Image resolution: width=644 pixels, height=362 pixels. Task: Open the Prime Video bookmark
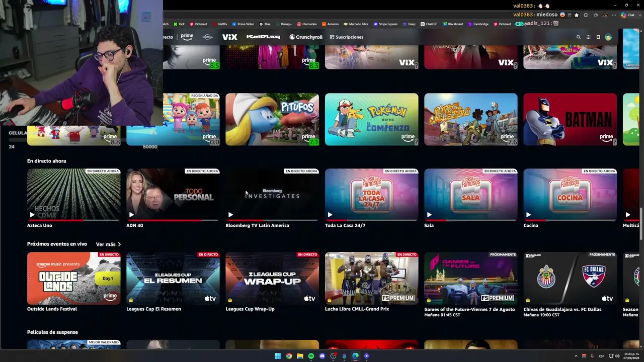[243, 24]
